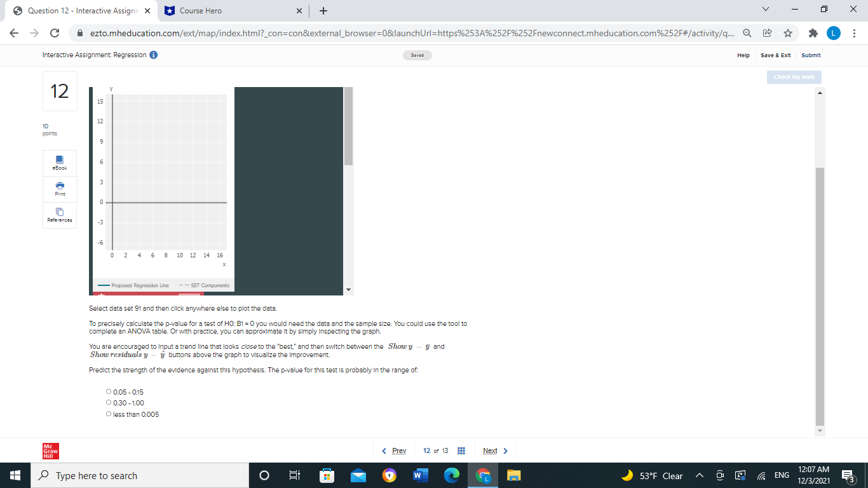The image size is (868, 488).
Task: Click Save & Exit
Action: click(775, 55)
